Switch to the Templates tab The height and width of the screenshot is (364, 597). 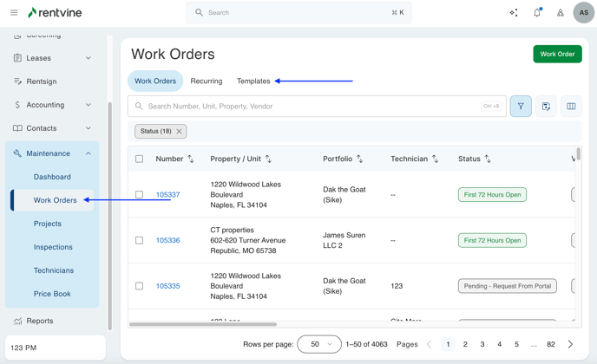[253, 81]
